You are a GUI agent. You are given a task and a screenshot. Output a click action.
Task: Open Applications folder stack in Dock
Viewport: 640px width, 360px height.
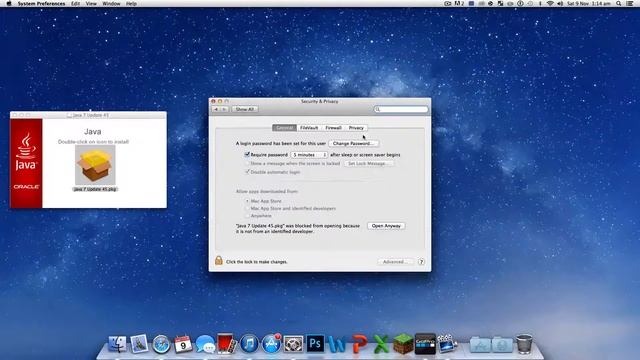click(x=480, y=344)
